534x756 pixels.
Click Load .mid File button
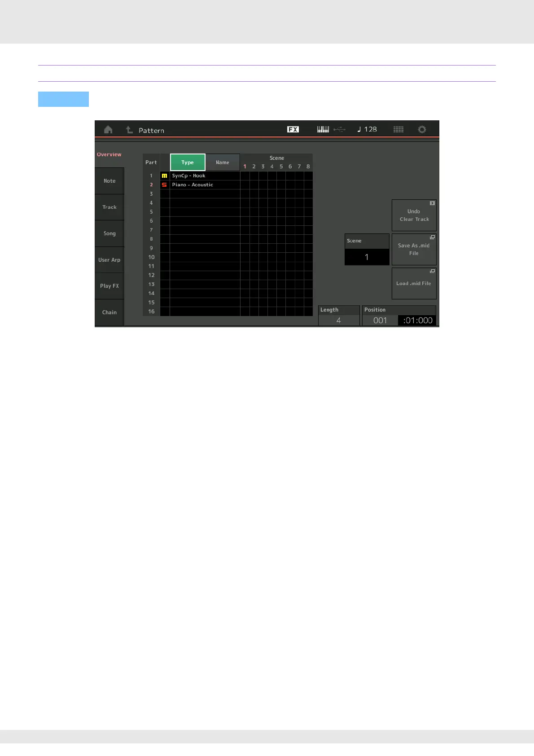[x=414, y=284]
